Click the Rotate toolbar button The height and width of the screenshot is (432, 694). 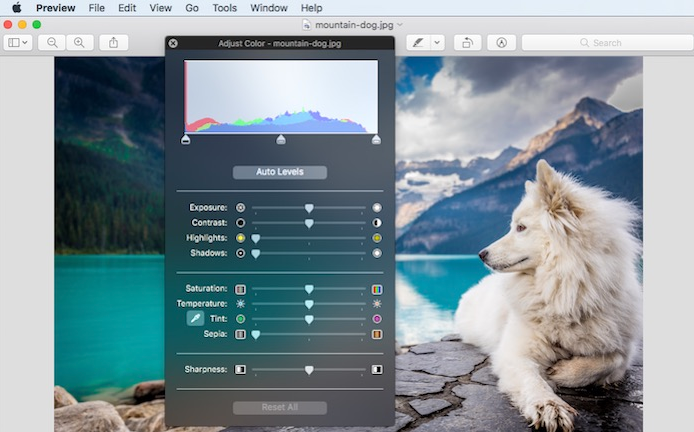[x=467, y=42]
